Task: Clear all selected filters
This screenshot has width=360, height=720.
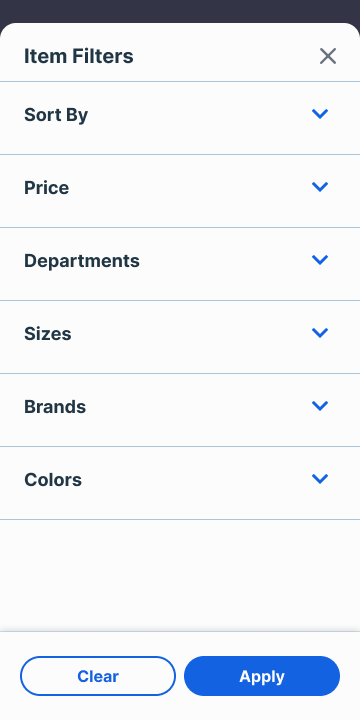Action: tap(98, 676)
